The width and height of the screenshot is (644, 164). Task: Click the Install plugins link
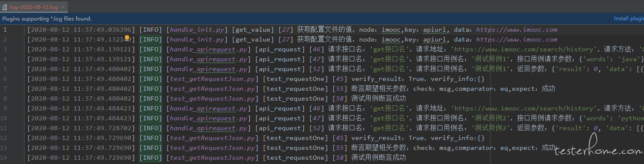(x=629, y=18)
